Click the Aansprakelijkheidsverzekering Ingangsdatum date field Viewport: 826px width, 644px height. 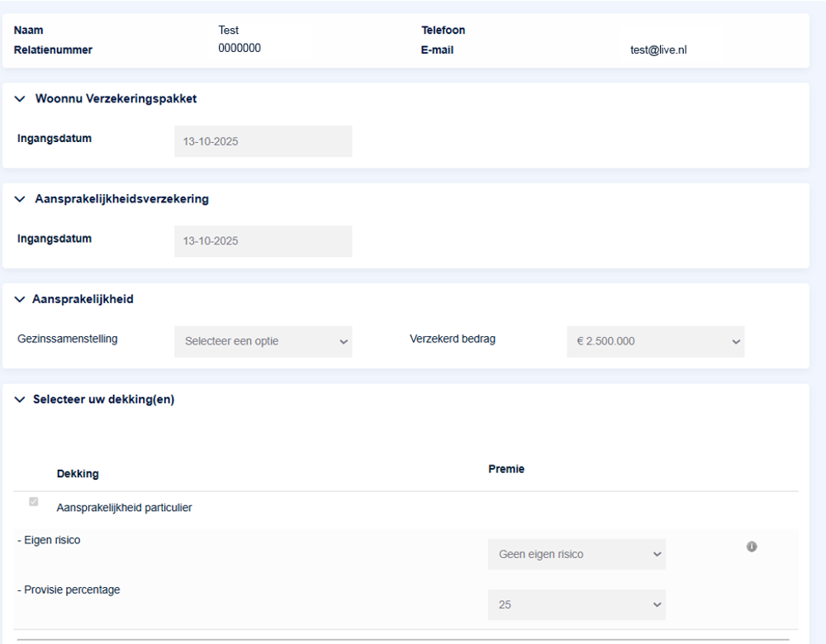pos(263,242)
